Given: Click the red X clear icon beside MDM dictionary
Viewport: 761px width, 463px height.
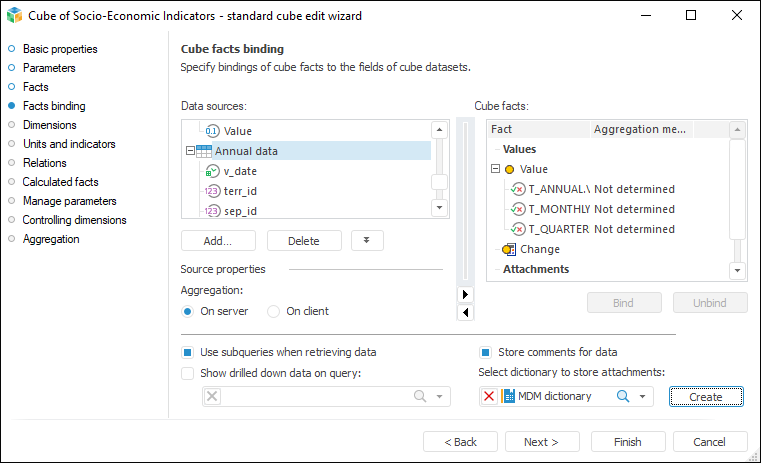Looking at the screenshot, I should click(x=489, y=397).
